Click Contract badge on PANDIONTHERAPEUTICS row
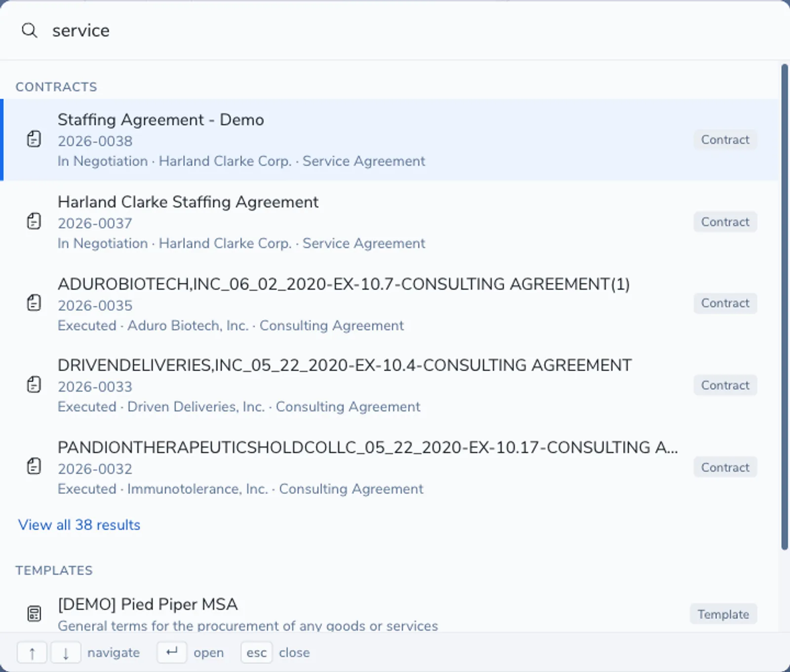Image resolution: width=790 pixels, height=672 pixels. pos(725,467)
